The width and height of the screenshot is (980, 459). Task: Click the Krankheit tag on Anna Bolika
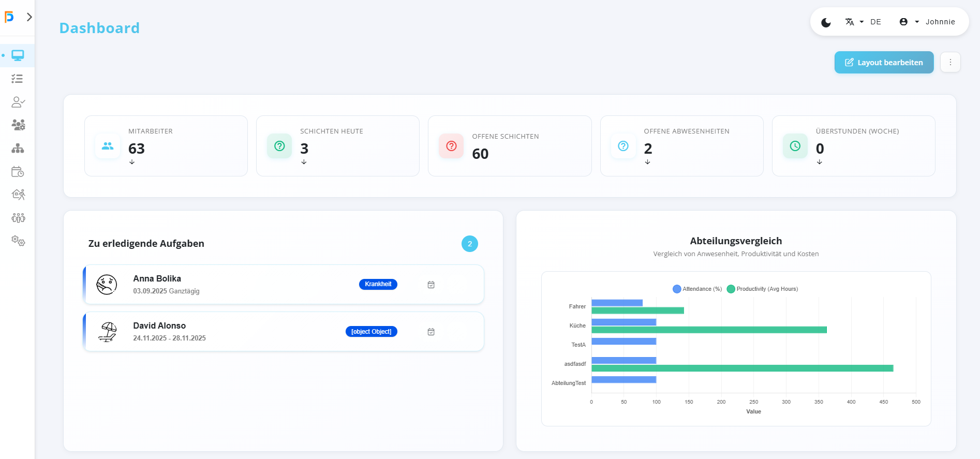point(378,284)
